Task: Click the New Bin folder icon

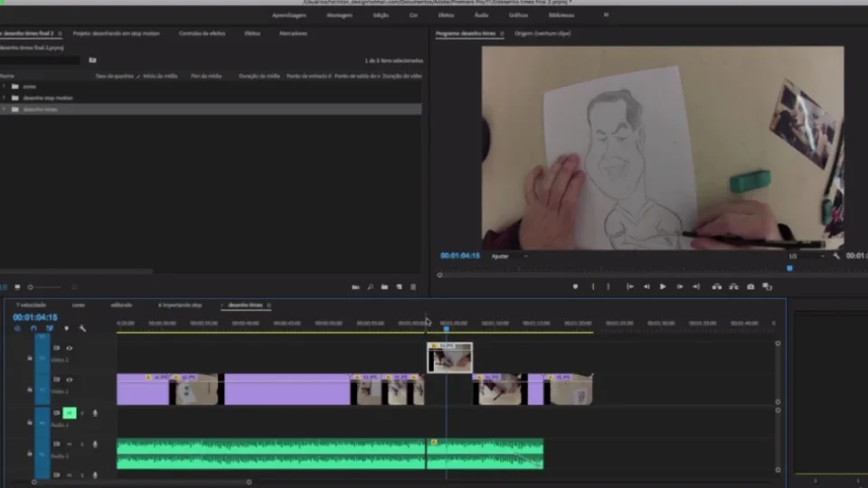Action: coord(384,287)
